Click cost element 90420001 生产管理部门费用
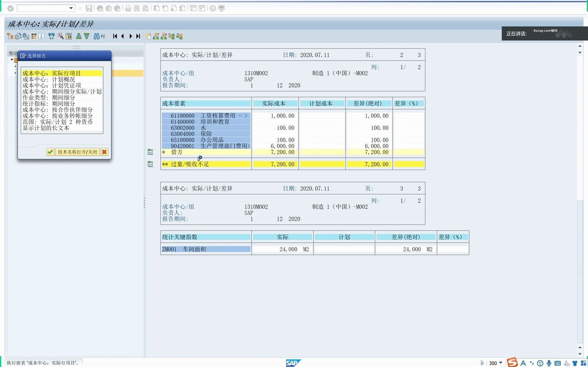The width and height of the screenshot is (588, 367). point(206,146)
